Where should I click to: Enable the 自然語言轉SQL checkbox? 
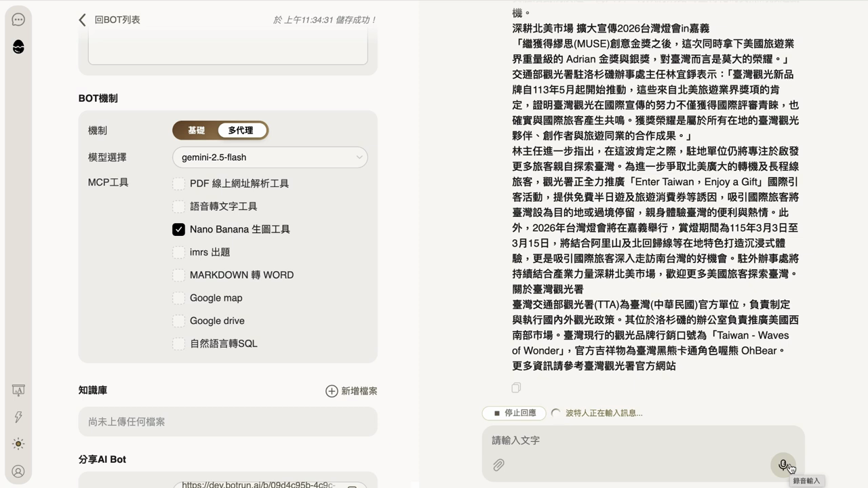click(x=178, y=344)
